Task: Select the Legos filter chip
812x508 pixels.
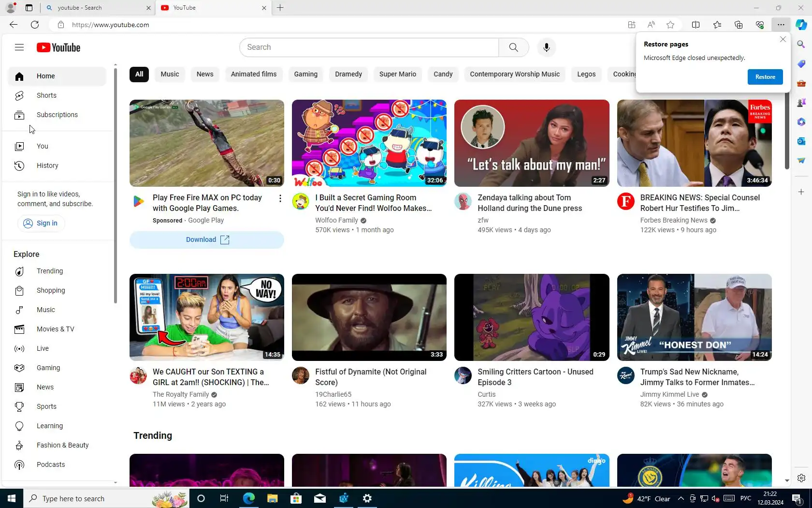Action: coord(586,74)
